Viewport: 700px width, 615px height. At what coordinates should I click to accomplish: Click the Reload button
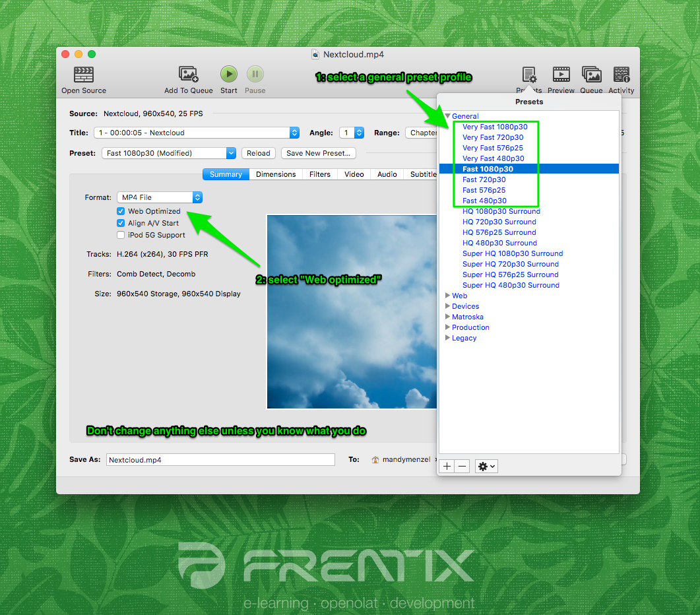click(x=258, y=153)
